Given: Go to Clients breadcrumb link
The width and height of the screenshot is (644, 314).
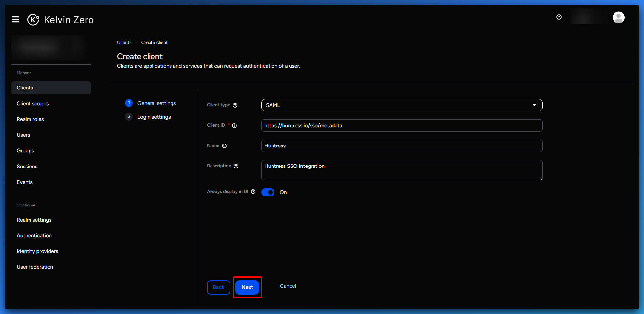Looking at the screenshot, I should 124,42.
